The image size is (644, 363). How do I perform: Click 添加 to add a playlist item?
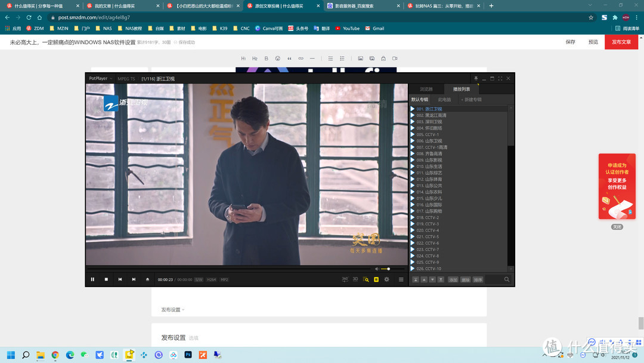point(453,279)
